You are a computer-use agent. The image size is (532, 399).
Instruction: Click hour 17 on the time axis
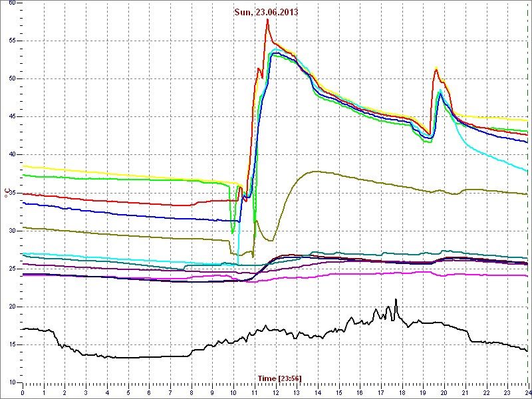click(x=380, y=392)
